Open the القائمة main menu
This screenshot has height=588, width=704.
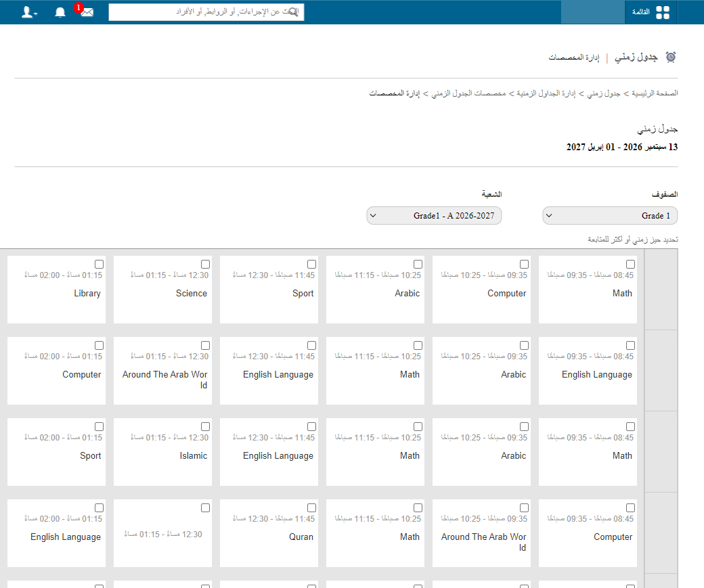point(651,12)
